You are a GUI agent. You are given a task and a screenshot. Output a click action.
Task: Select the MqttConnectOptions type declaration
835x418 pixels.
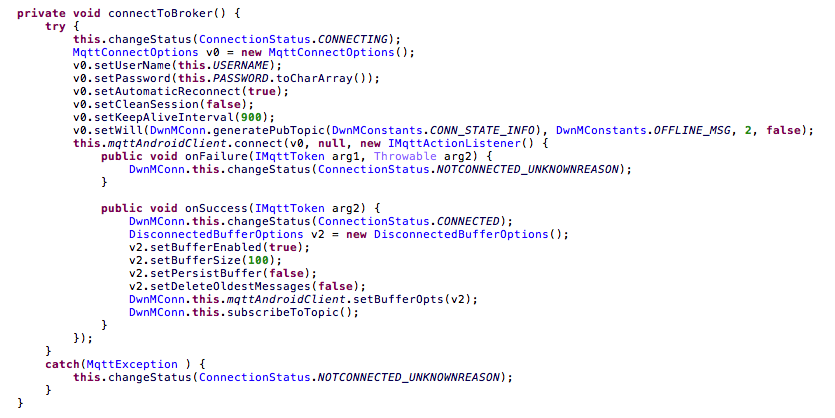click(x=135, y=52)
